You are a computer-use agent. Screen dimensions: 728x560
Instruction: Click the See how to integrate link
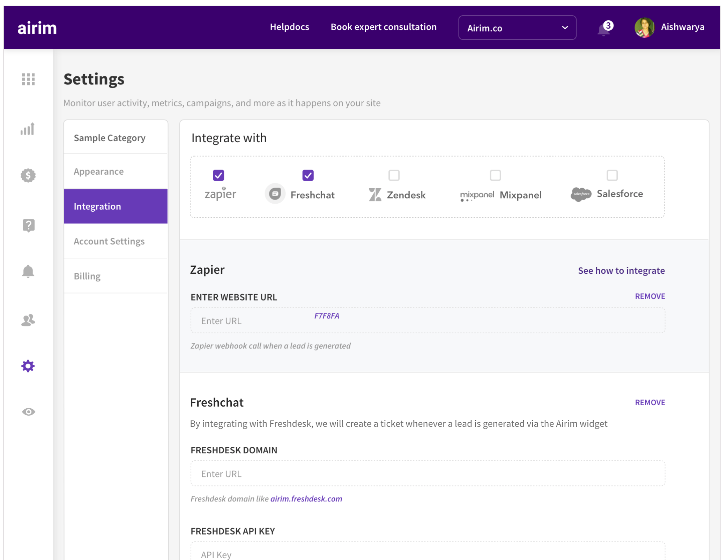pyautogui.click(x=621, y=271)
